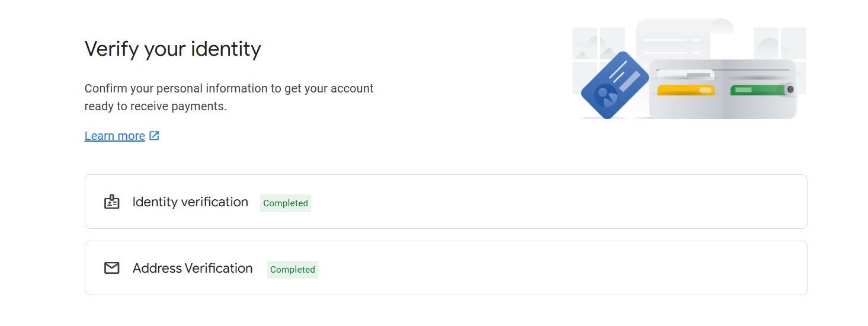This screenshot has height=326, width=868.
Task: Click the Verify your identity heading
Action: [x=173, y=49]
